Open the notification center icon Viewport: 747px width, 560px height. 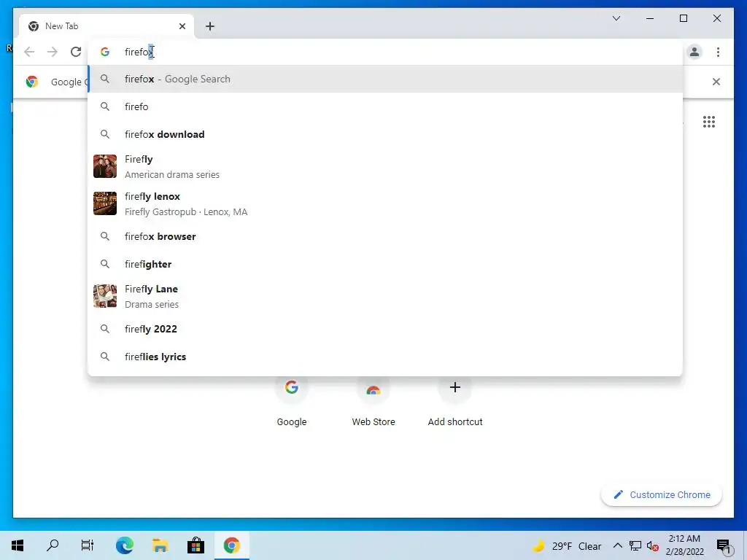click(724, 546)
